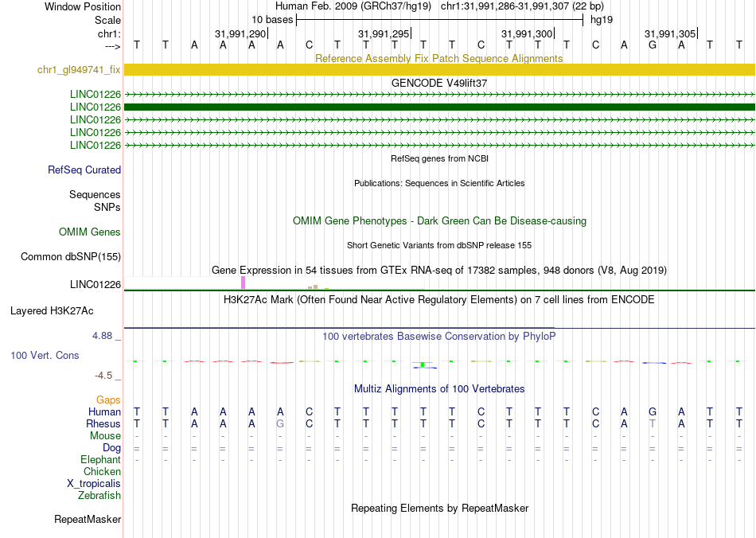Image resolution: width=756 pixels, height=538 pixels.
Task: Click the thick dark green LINC01226 exon bar
Action: (439, 107)
